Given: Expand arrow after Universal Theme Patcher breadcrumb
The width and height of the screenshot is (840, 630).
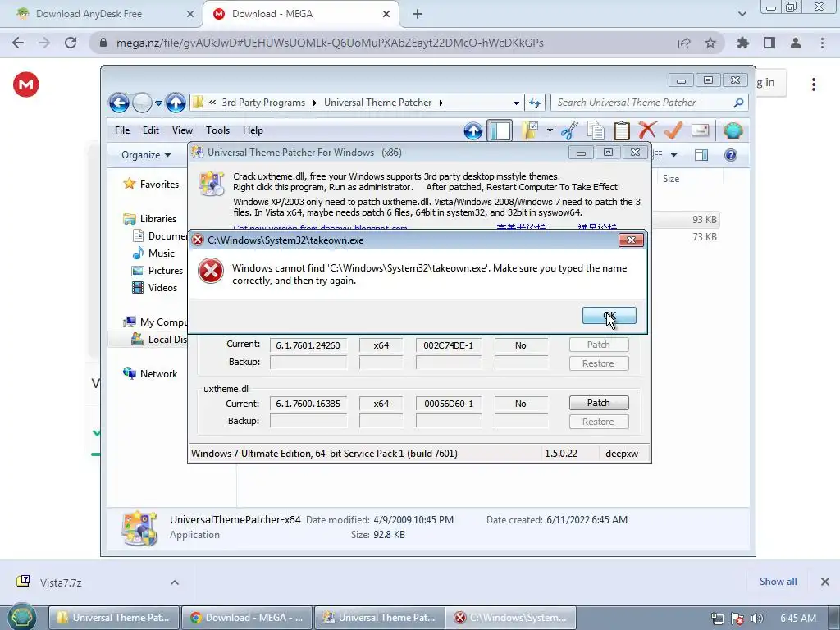Looking at the screenshot, I should click(x=441, y=103).
